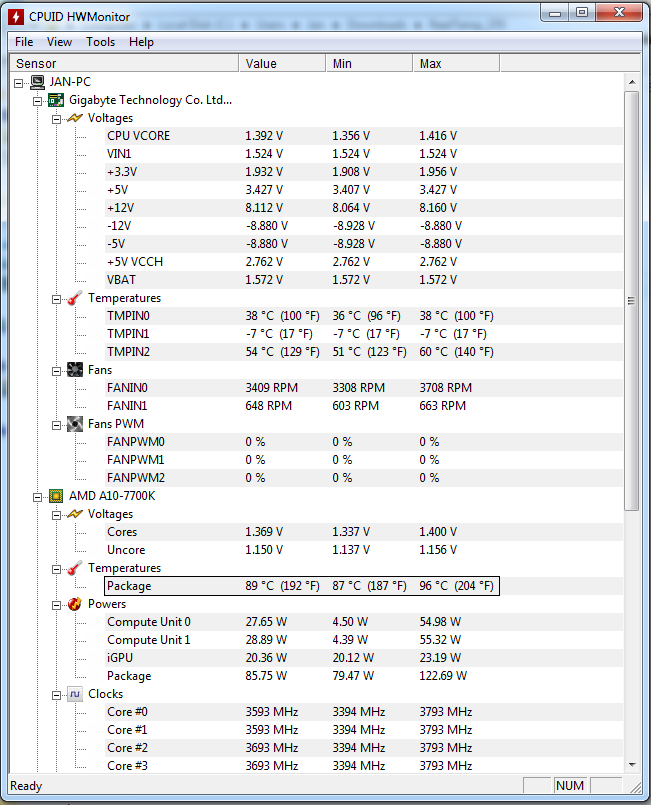Click the Powers flame icon
The width and height of the screenshot is (654, 807).
[75, 604]
